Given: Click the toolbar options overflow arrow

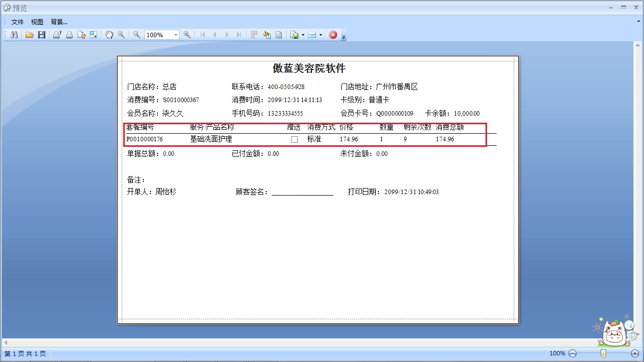Looking at the screenshot, I should pos(344,36).
